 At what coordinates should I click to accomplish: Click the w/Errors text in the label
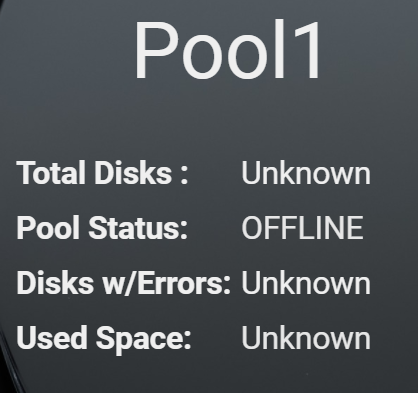pos(166,282)
